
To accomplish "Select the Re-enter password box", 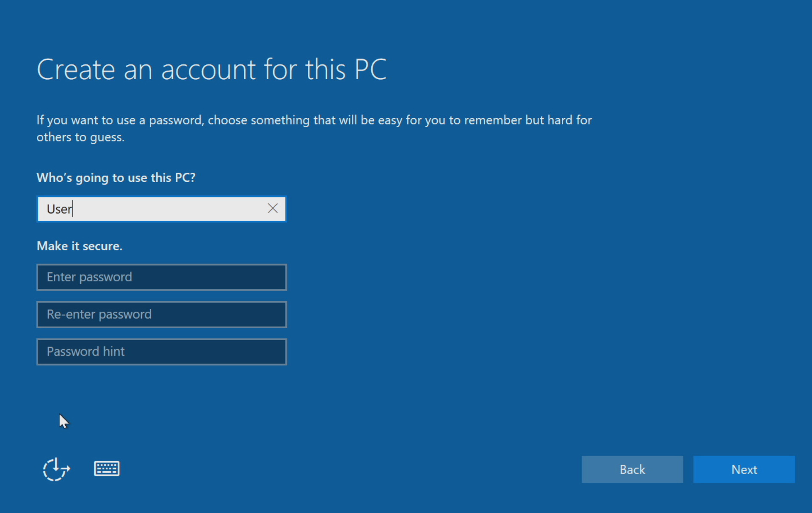I will 161,314.
